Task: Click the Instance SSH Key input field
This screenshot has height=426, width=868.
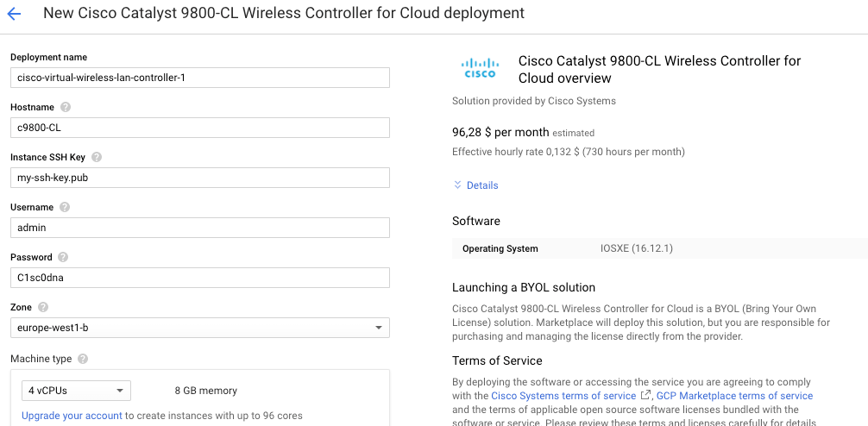Action: (199, 178)
